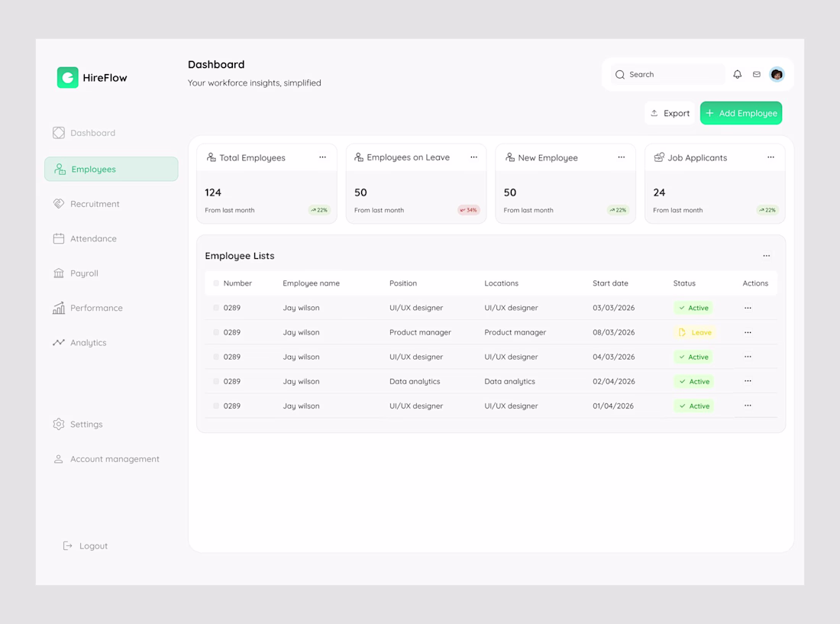Click the Leave status badge
This screenshot has height=624, width=840.
point(695,332)
